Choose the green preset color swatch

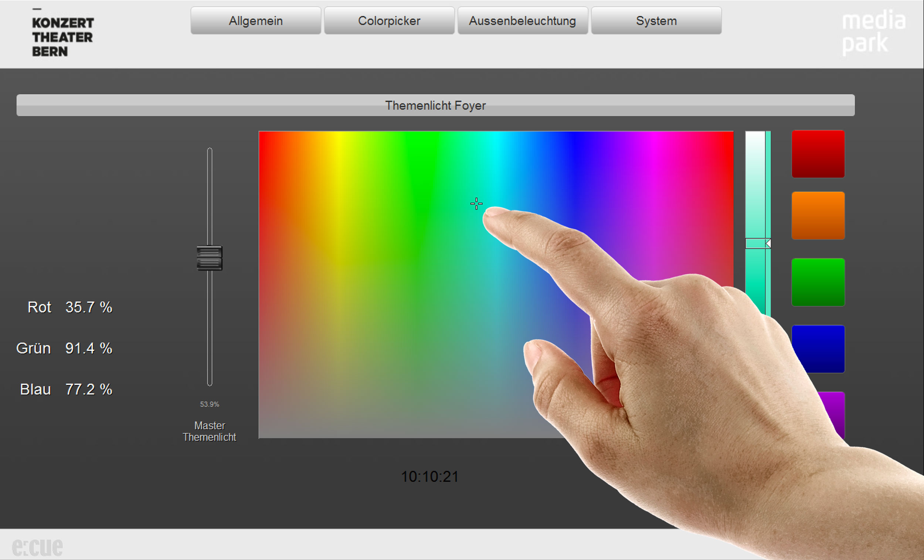tap(818, 282)
